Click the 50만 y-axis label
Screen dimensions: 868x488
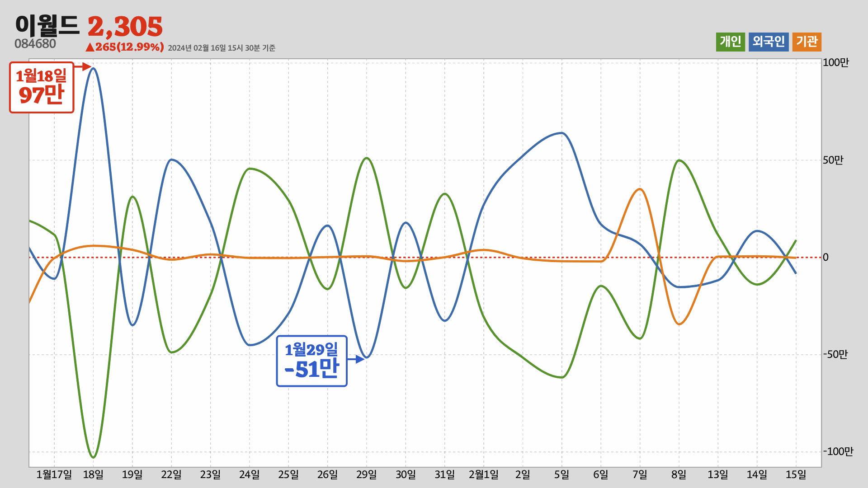[x=833, y=160]
